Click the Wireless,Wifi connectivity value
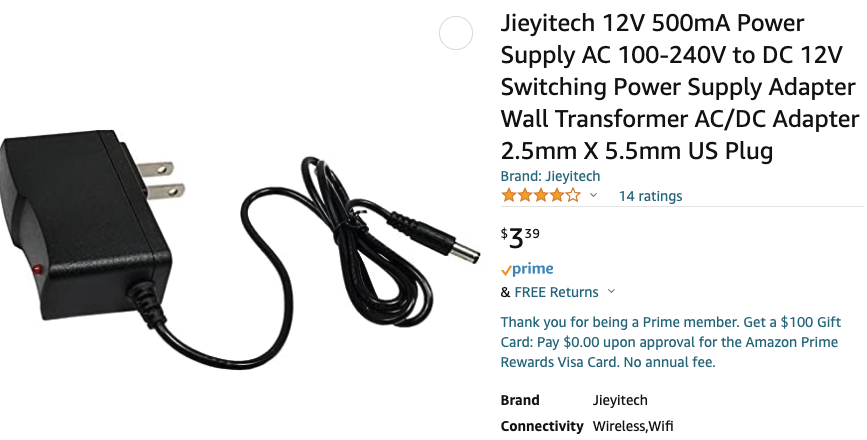867x440 pixels. (633, 426)
